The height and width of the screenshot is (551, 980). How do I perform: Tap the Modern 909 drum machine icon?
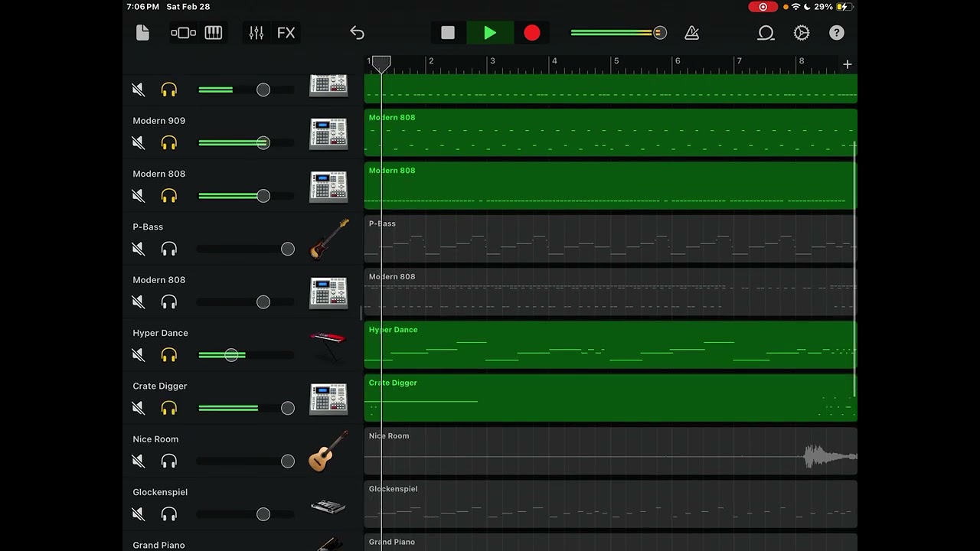click(x=328, y=134)
